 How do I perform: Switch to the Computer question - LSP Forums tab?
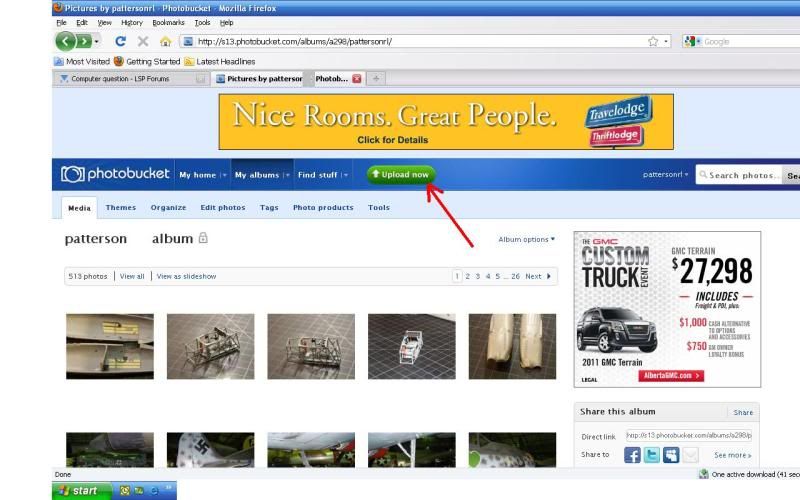pos(131,79)
